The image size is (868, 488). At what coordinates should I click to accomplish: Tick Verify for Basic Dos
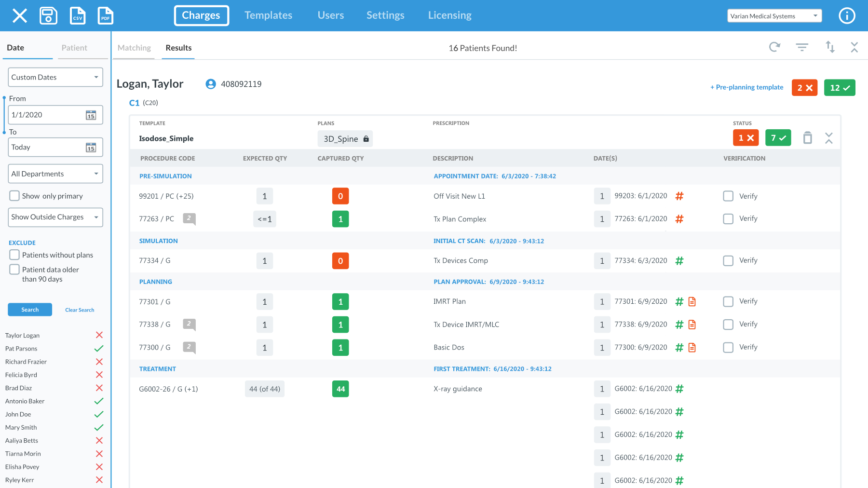[x=728, y=348]
